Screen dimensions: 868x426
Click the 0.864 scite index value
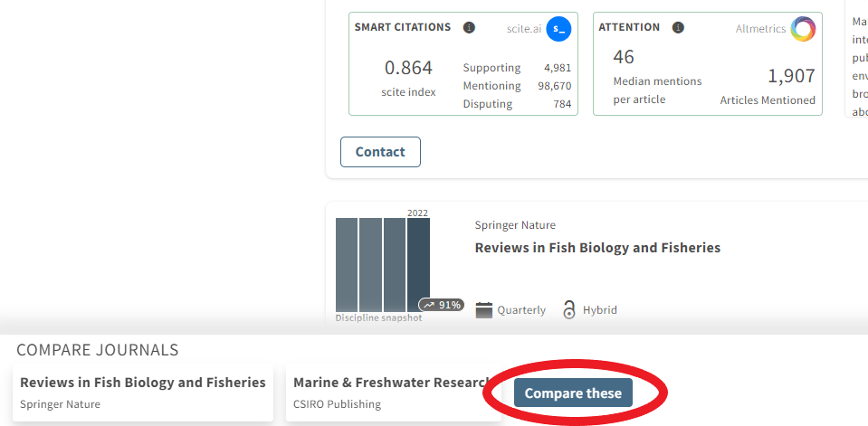point(408,68)
